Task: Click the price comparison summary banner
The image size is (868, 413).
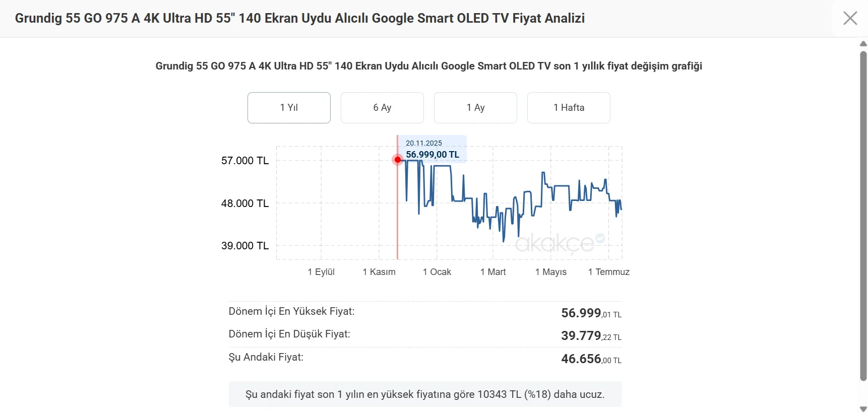Action: click(x=425, y=394)
